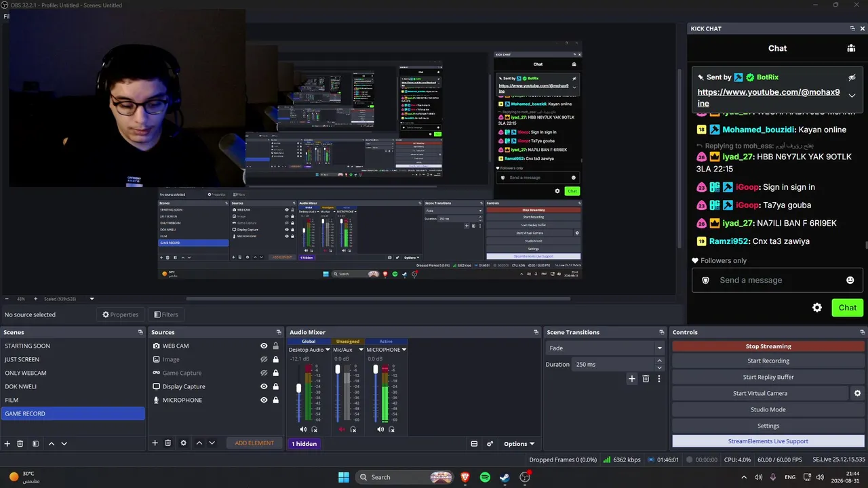Move scene up in Scenes list
This screenshot has height=488, width=868.
51,443
